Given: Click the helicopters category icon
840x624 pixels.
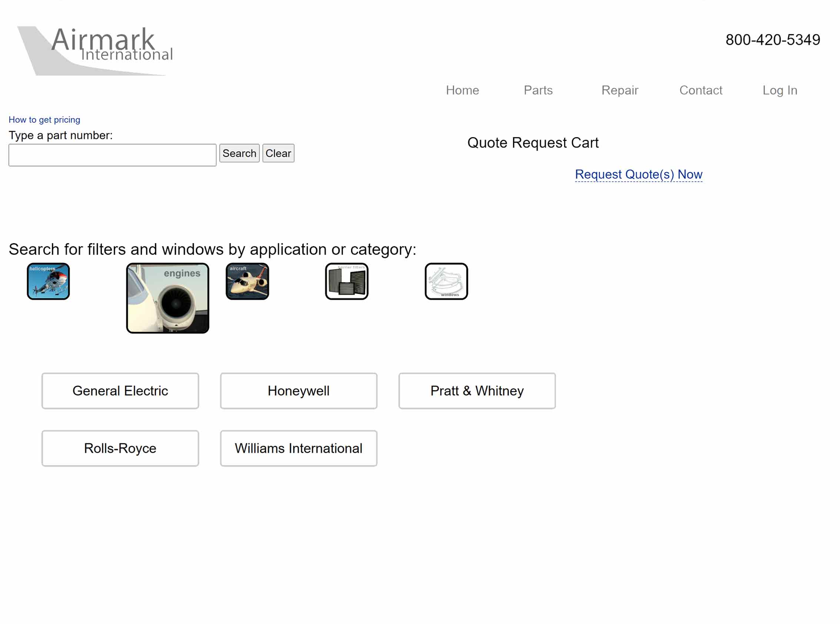Looking at the screenshot, I should point(48,281).
